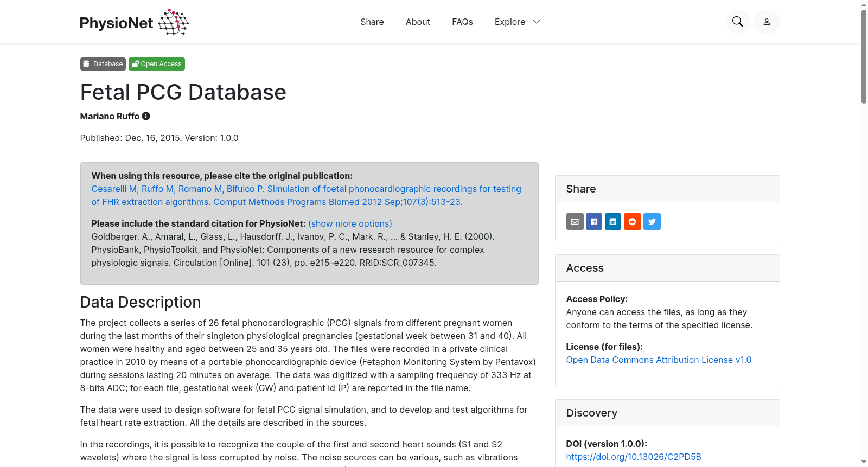This screenshot has width=868, height=467.
Task: Follow the DOI link 10.13026/C2PD5B
Action: point(634,457)
